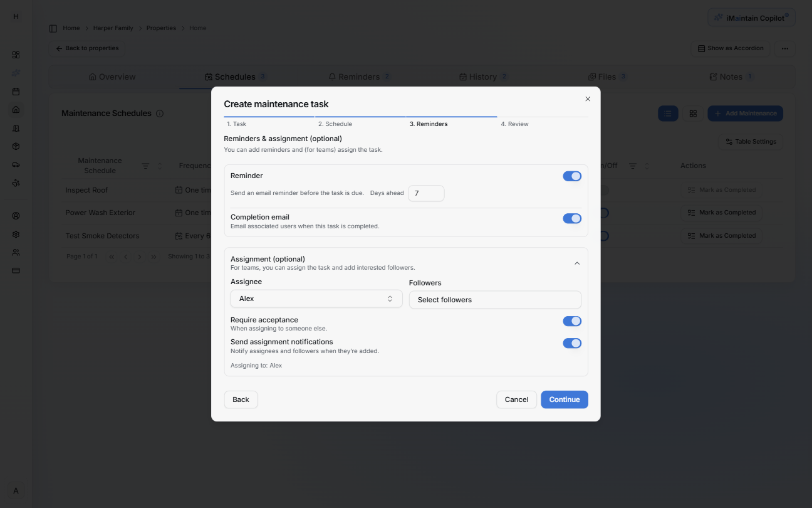Disable the Reminder toggle
Image resolution: width=812 pixels, height=508 pixels.
point(572,176)
